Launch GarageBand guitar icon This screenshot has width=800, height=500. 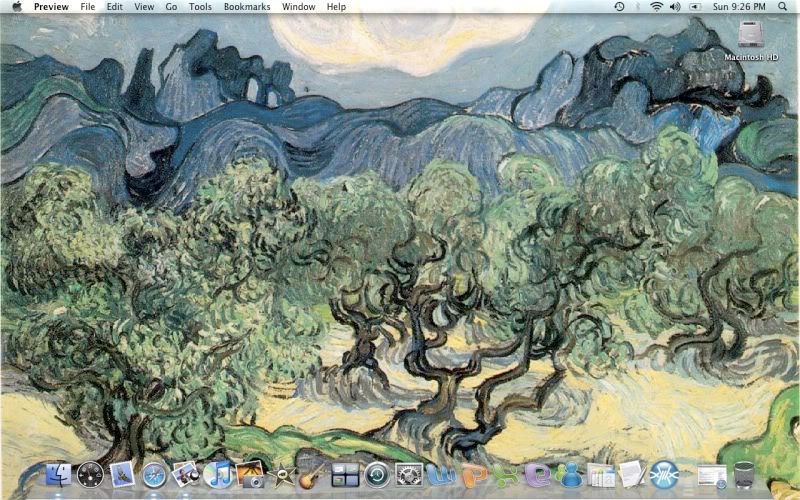coord(313,474)
